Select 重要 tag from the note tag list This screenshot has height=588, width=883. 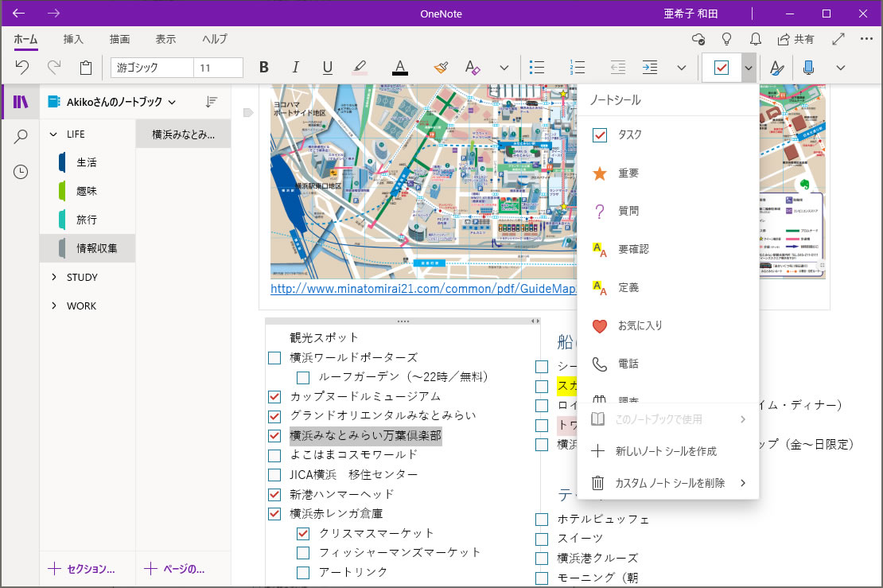coord(628,173)
